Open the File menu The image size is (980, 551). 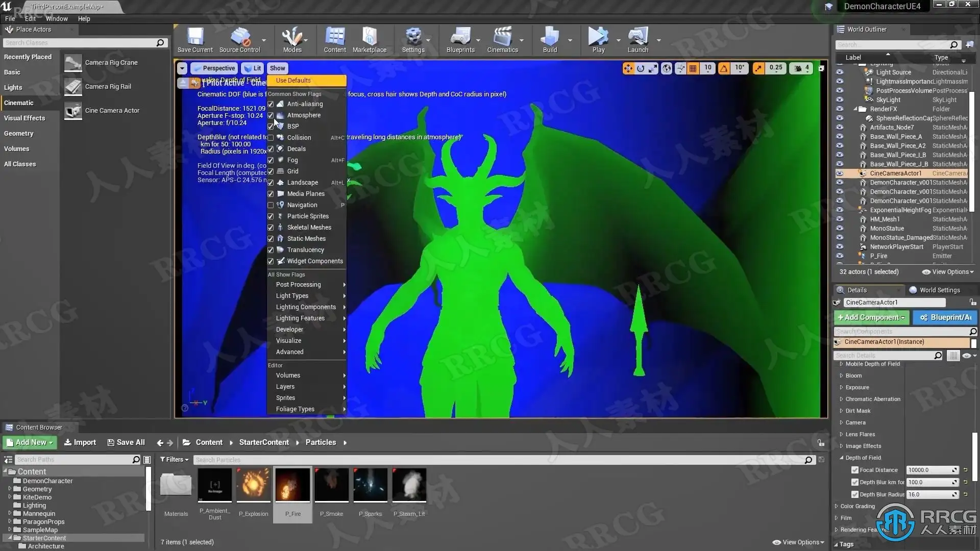[10, 19]
